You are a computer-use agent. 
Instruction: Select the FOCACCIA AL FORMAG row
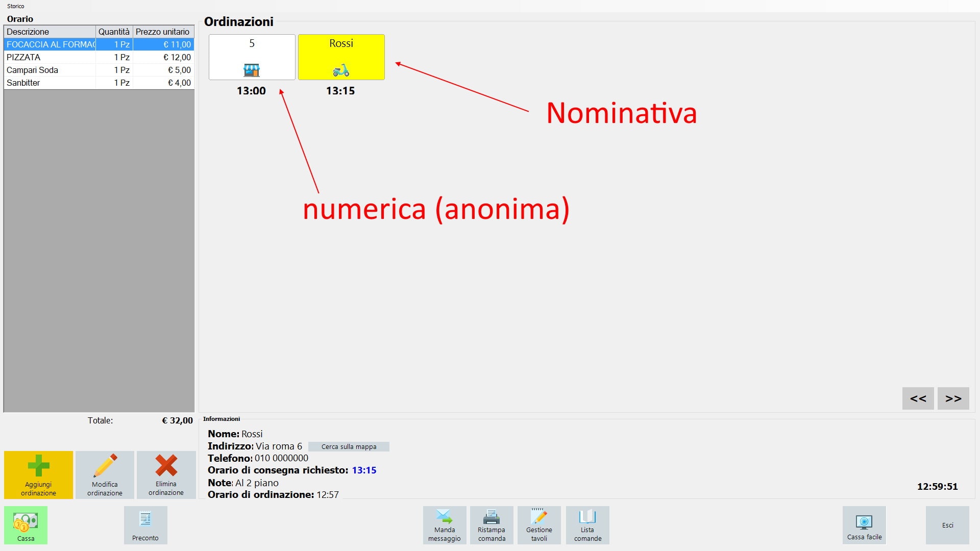[x=99, y=44]
